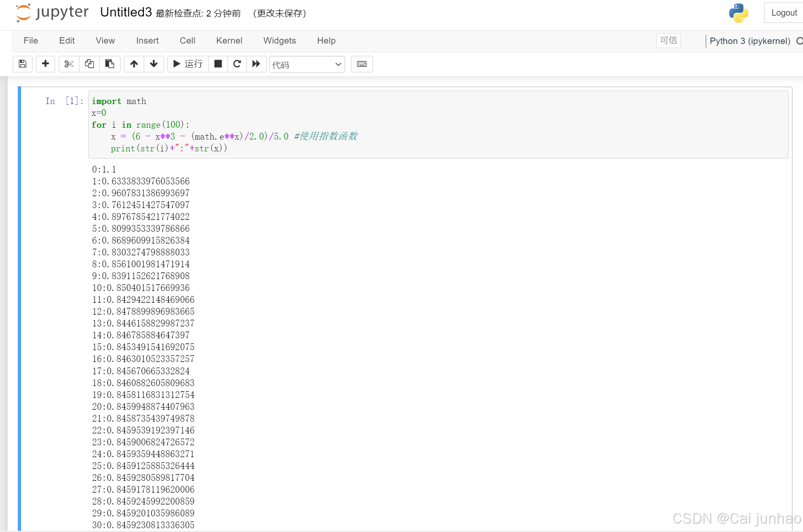Click the Python logo icon
The height and width of the screenshot is (532, 803).
738,13
